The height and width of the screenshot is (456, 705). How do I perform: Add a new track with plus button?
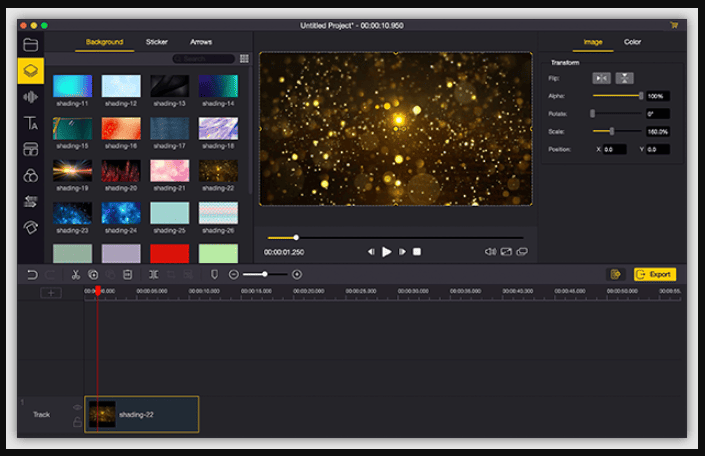tap(51, 293)
